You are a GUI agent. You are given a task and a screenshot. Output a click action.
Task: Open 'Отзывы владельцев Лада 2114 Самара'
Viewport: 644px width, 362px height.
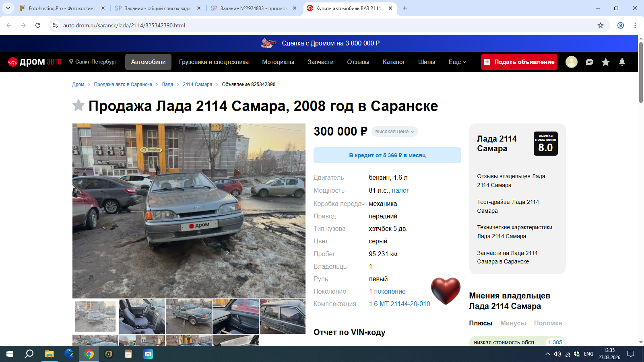[x=511, y=181]
